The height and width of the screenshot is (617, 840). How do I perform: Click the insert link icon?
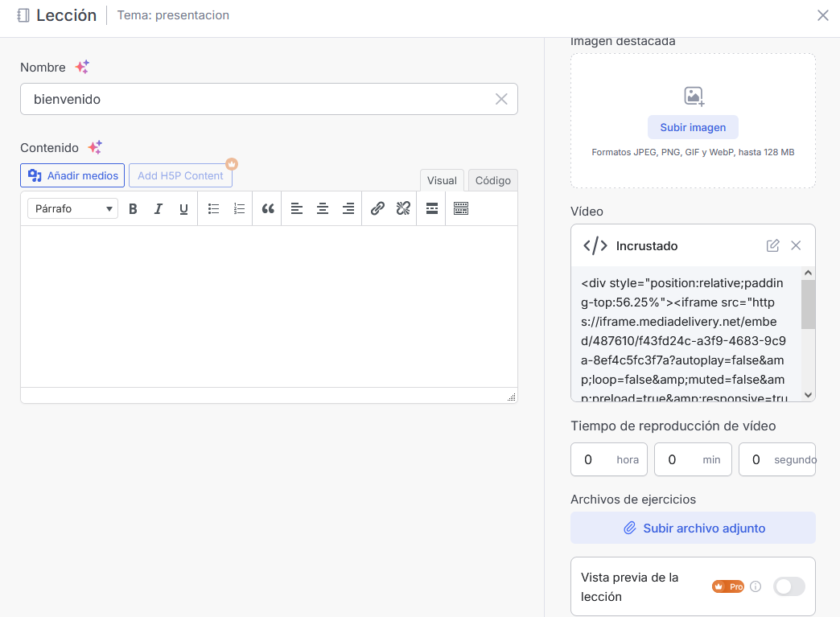[x=377, y=209]
